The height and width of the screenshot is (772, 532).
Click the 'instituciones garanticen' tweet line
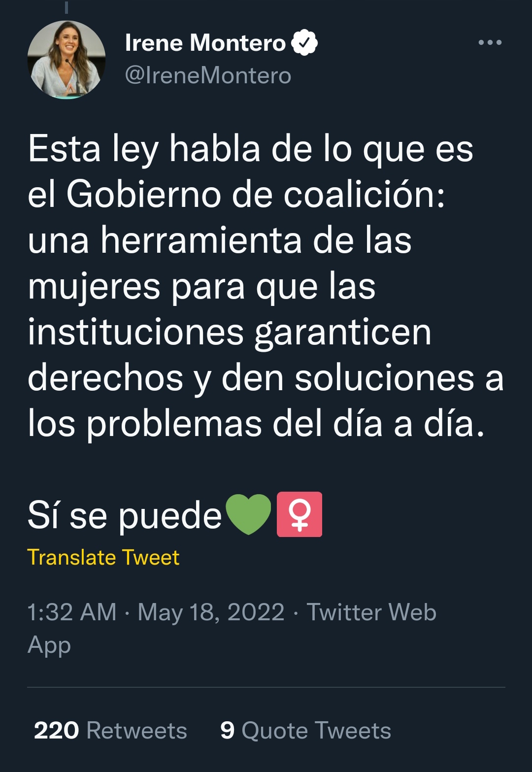tap(230, 333)
